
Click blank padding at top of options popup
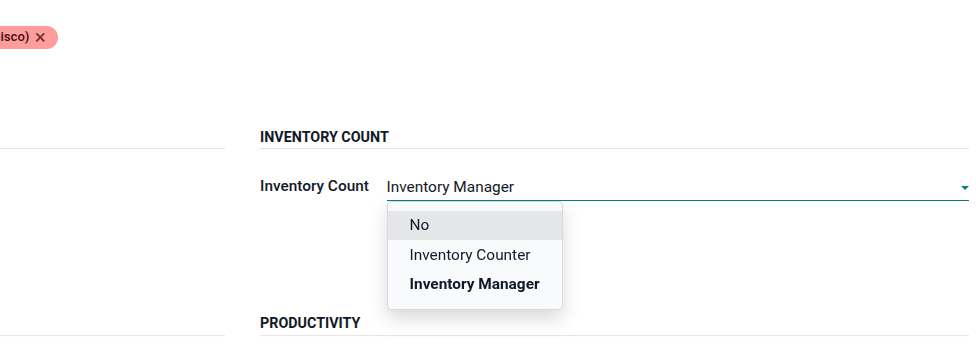(x=475, y=207)
